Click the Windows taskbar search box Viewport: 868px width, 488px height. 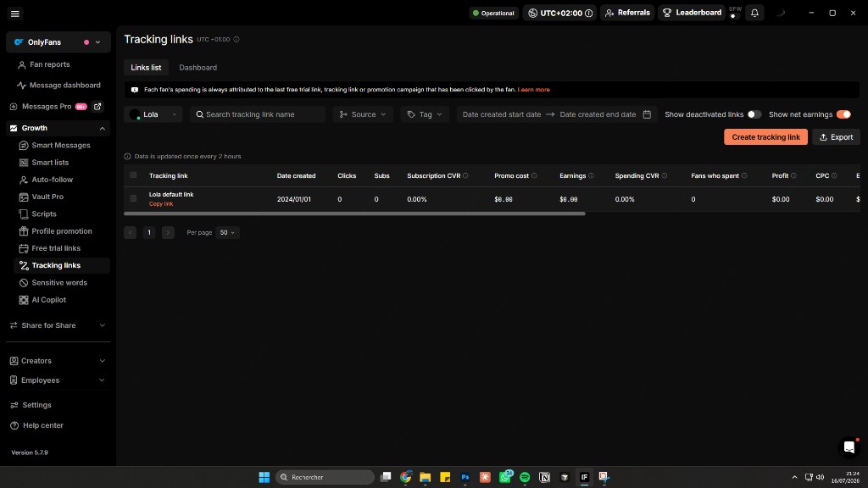pos(325,477)
